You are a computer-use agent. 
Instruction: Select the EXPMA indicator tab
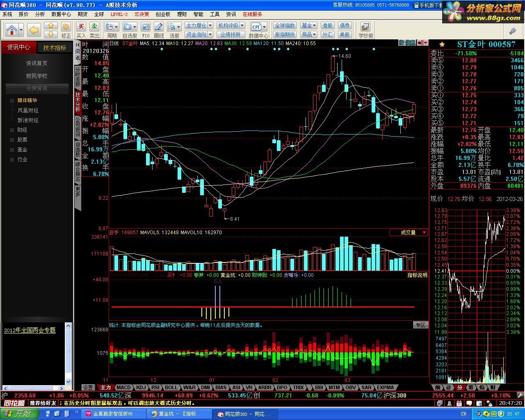pyautogui.click(x=386, y=387)
